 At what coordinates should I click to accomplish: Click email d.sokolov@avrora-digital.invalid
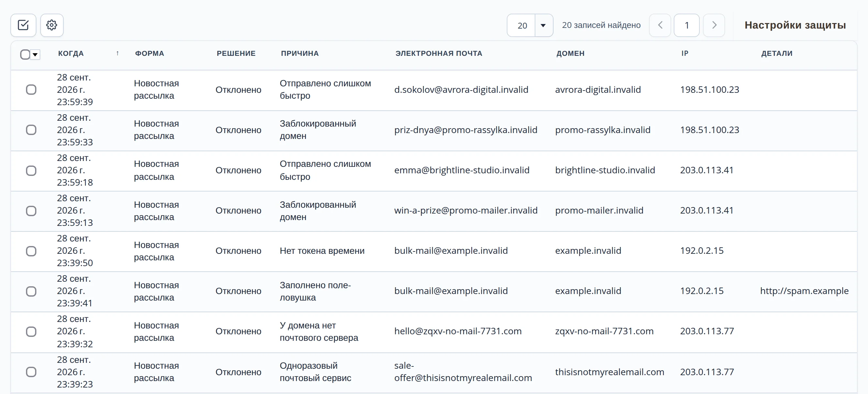tap(461, 90)
